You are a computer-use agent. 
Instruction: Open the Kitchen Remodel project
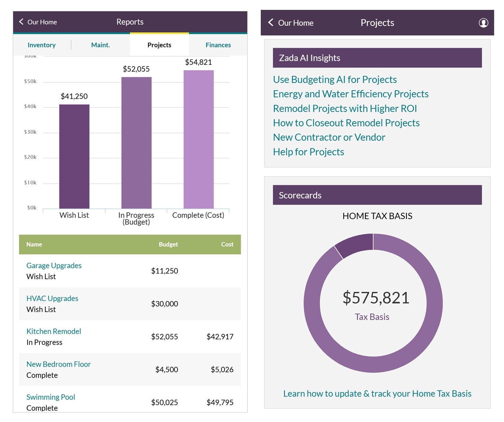53,331
